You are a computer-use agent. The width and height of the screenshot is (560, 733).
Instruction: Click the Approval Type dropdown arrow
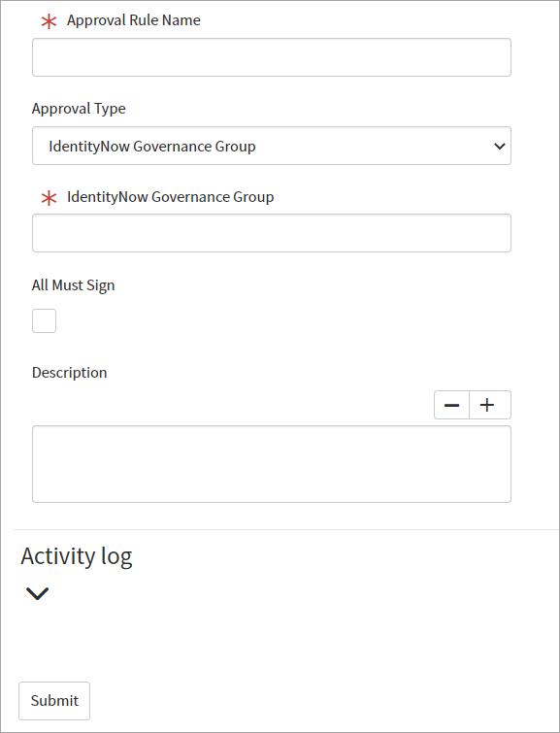click(499, 147)
